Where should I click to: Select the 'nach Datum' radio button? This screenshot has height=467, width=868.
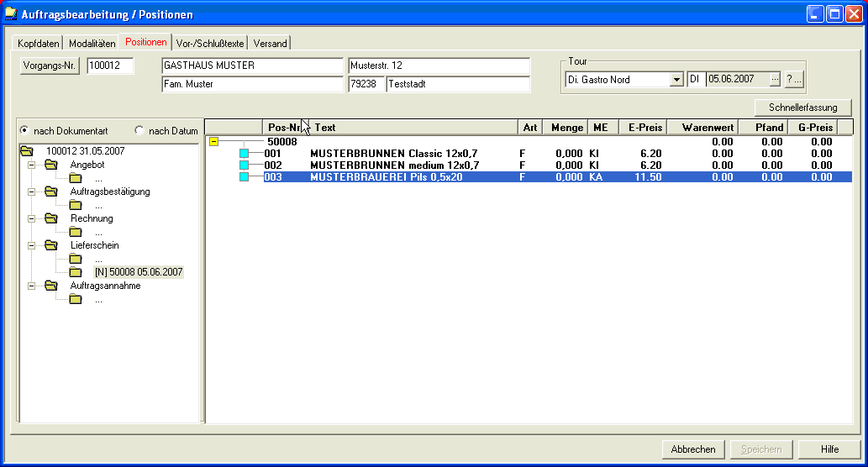click(139, 130)
